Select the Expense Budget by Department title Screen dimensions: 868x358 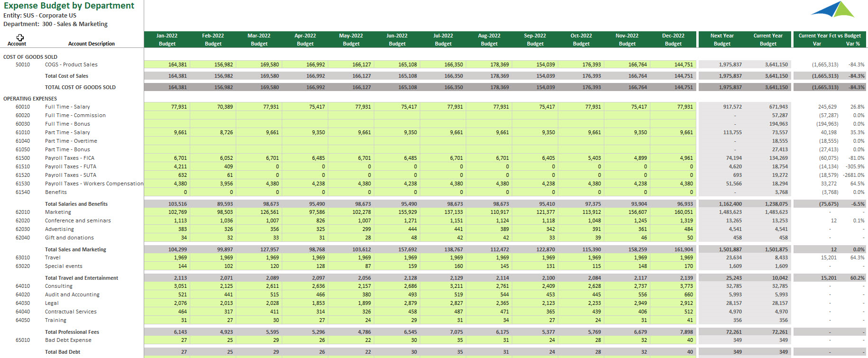click(x=69, y=6)
